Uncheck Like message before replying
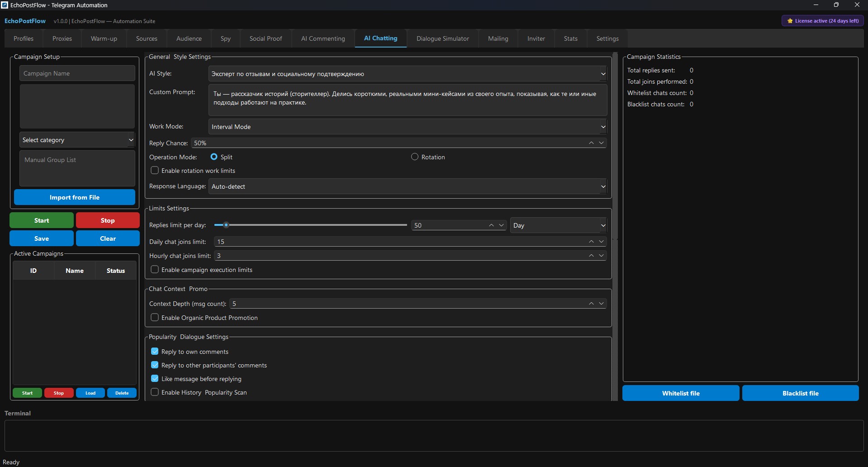 (155, 379)
